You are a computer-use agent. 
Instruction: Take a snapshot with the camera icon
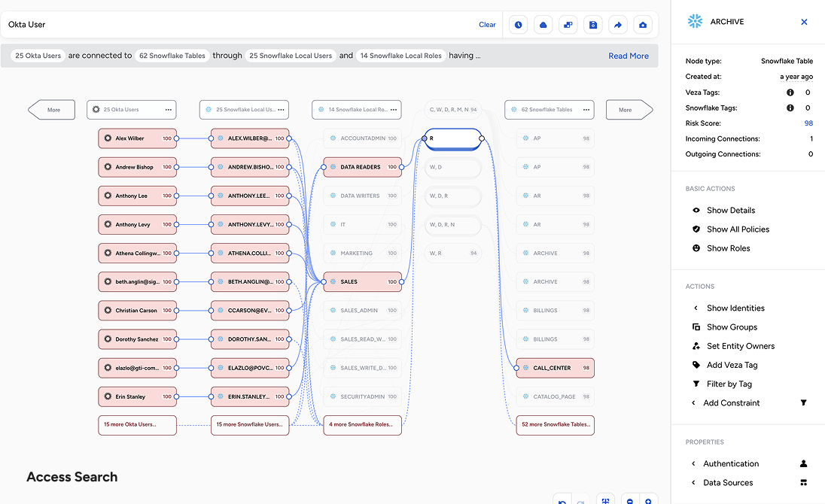(x=643, y=25)
